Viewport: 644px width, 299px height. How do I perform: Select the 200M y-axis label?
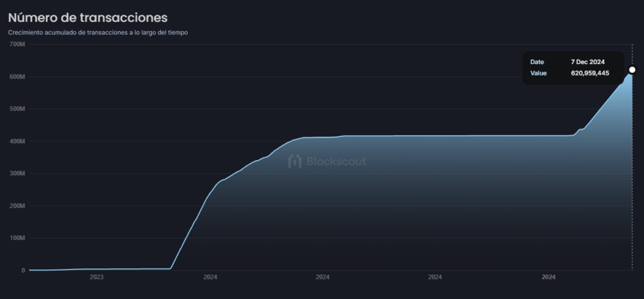tap(17, 206)
